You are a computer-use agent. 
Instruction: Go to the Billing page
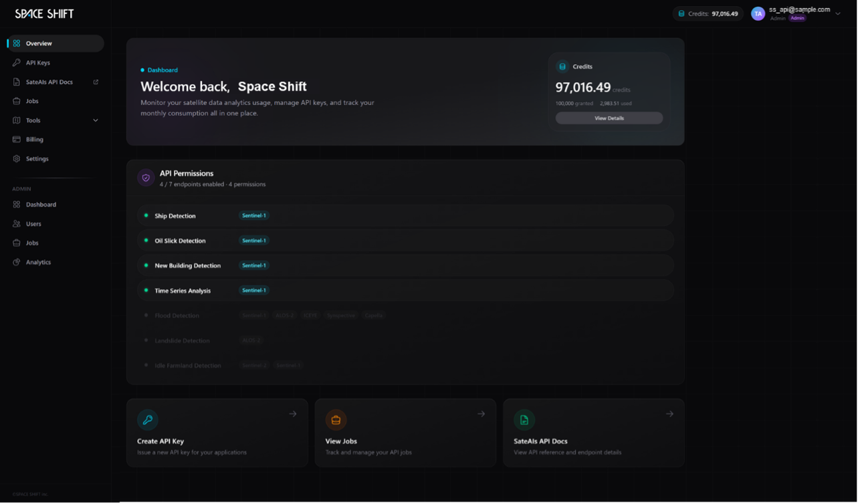35,140
